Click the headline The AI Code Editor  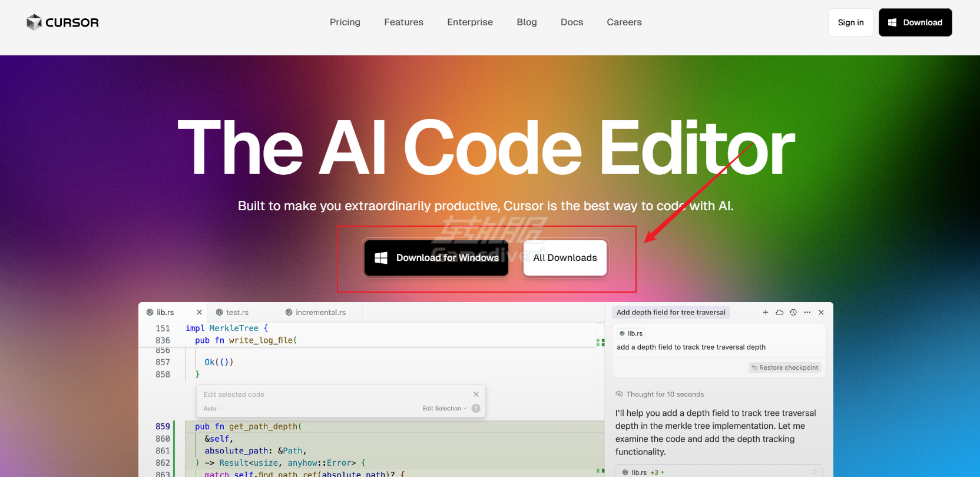pyautogui.click(x=486, y=147)
